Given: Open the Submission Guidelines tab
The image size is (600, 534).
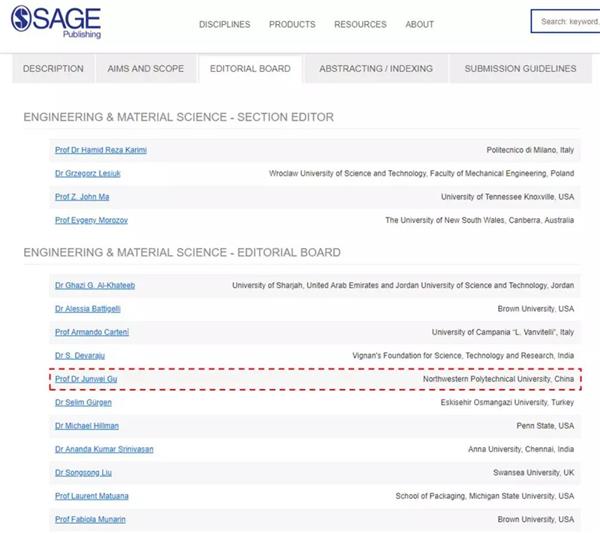Looking at the screenshot, I should click(520, 69).
